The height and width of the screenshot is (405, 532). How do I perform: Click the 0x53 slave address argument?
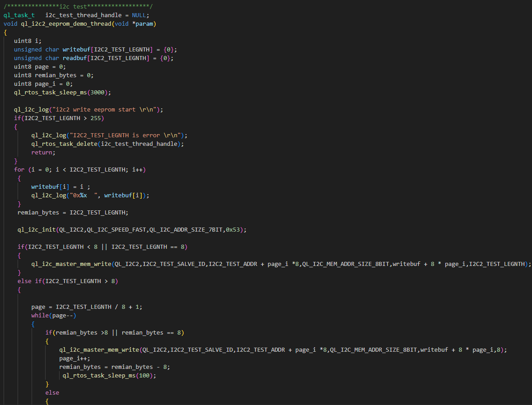(231, 229)
